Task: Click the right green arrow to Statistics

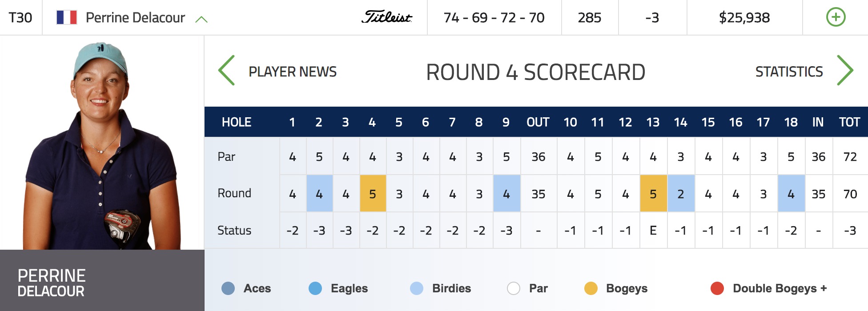Action: click(845, 70)
